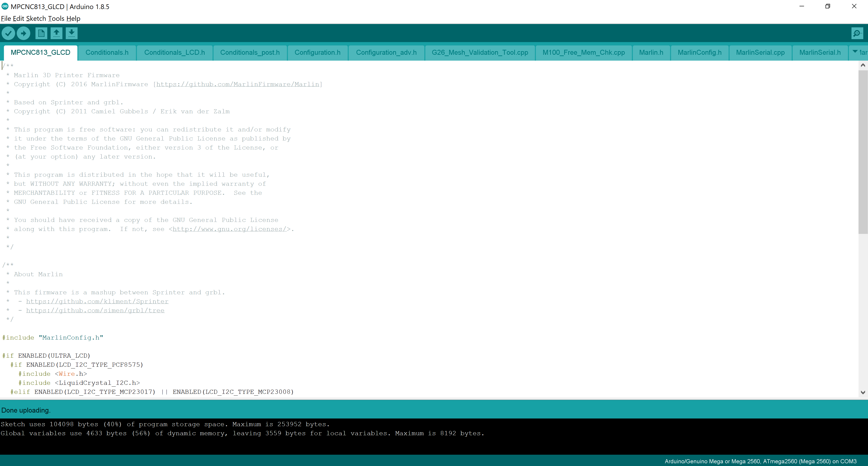
Task: Follow the MarlinFirmware GitHub link
Action: [x=238, y=84]
